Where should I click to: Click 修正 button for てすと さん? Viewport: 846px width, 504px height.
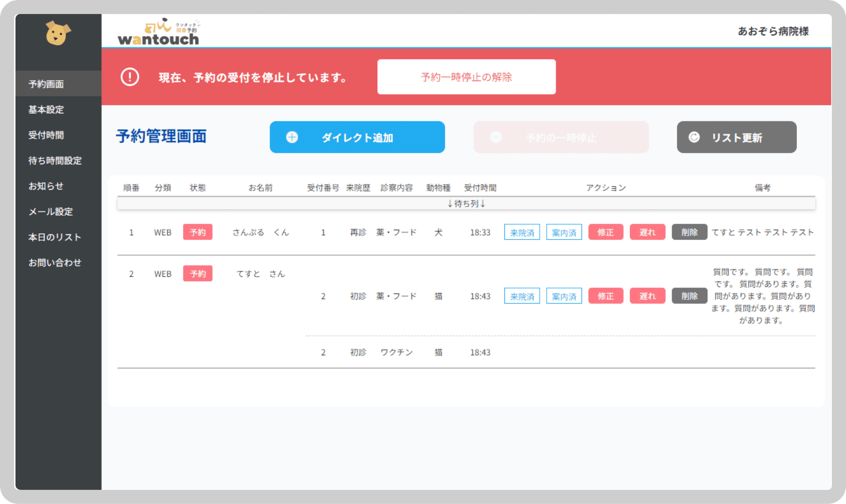(x=606, y=296)
